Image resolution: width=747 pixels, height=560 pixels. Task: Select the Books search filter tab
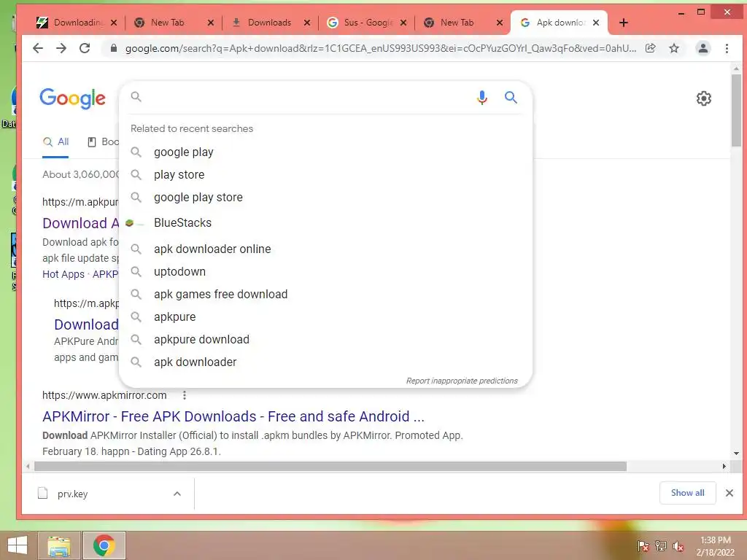[x=104, y=142]
